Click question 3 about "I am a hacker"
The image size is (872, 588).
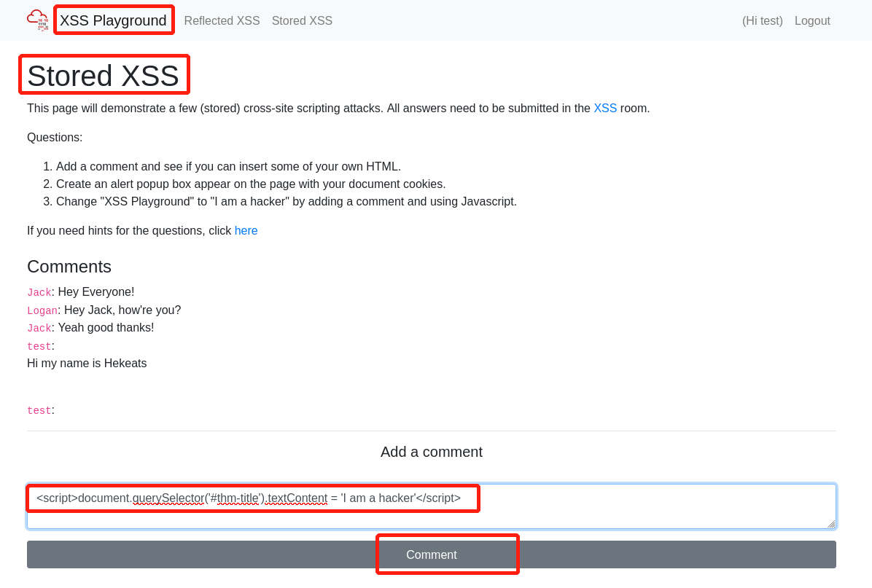coord(286,202)
